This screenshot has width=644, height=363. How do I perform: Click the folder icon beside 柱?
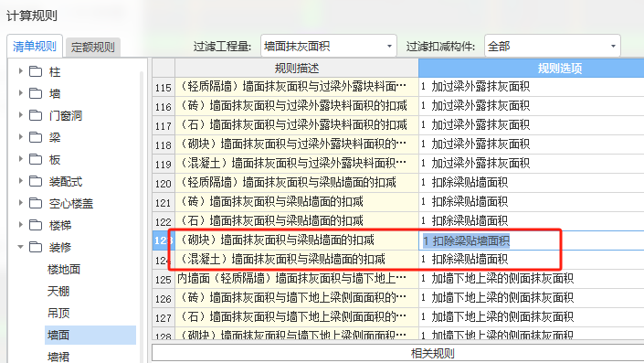36,71
